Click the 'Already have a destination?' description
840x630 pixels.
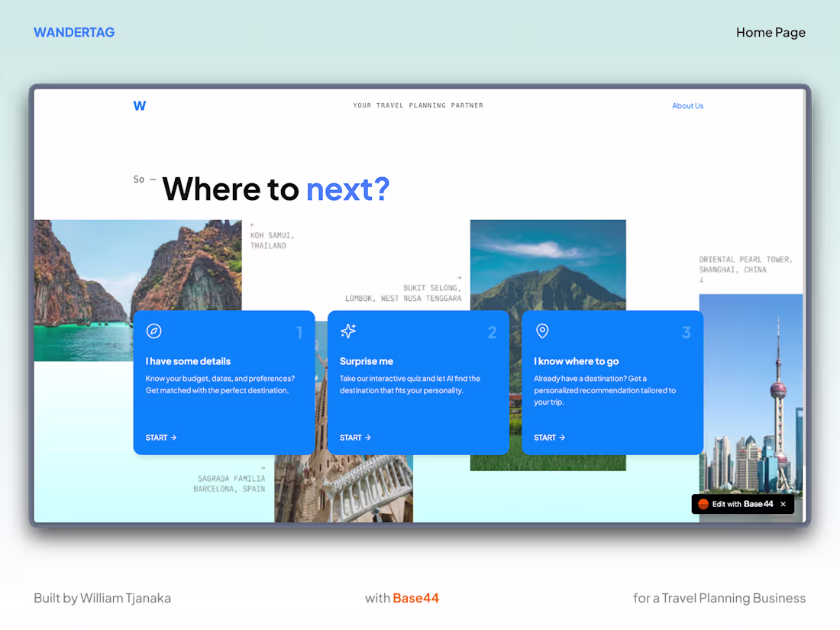click(x=605, y=390)
